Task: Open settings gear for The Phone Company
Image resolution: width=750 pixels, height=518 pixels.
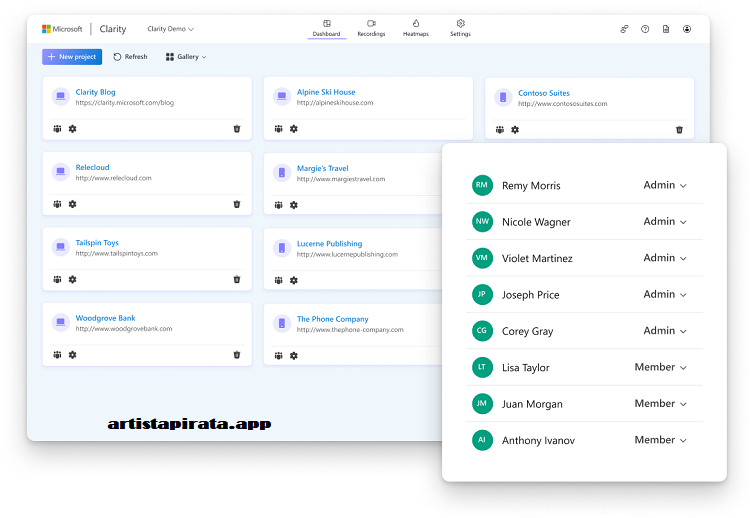Action: [294, 356]
